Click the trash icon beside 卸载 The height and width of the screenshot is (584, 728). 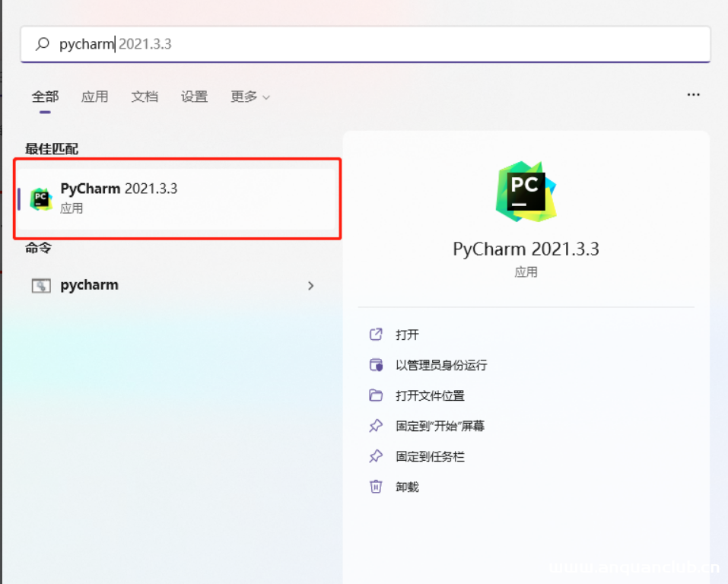(x=377, y=486)
